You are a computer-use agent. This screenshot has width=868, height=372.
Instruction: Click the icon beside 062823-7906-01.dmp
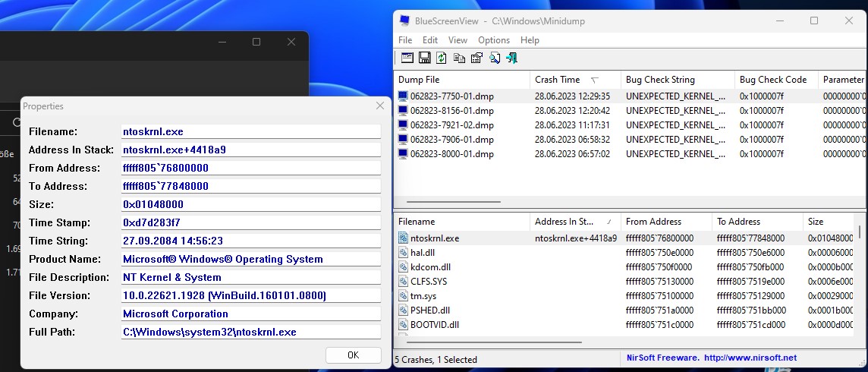point(403,139)
